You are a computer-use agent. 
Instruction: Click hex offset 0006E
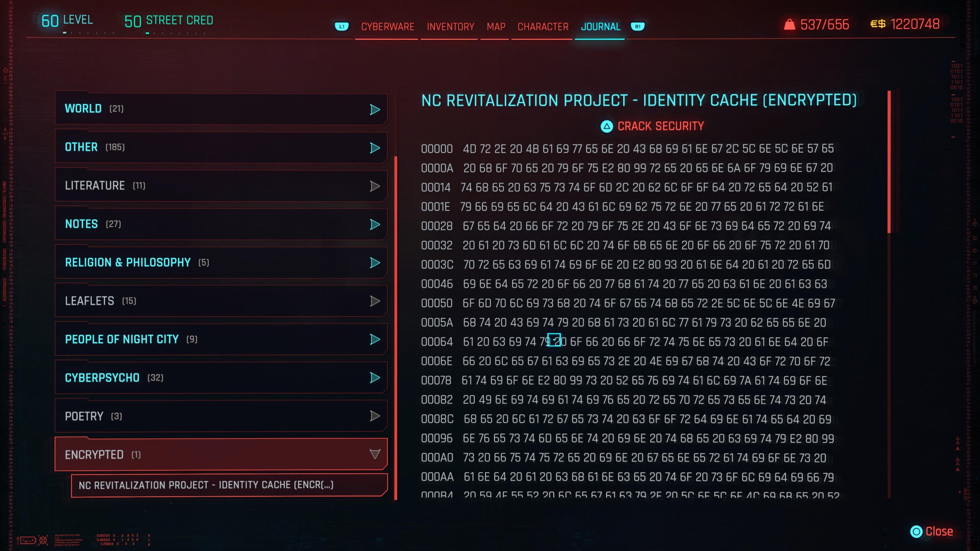436,361
